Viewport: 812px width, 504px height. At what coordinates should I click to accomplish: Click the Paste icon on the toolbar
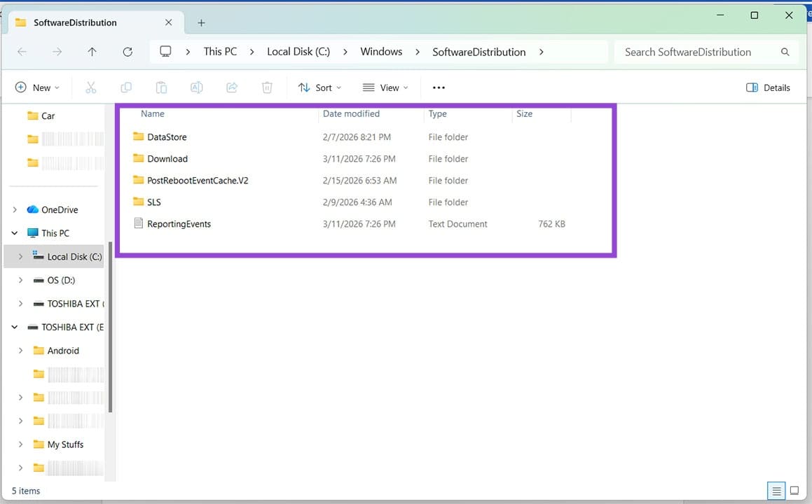point(161,87)
